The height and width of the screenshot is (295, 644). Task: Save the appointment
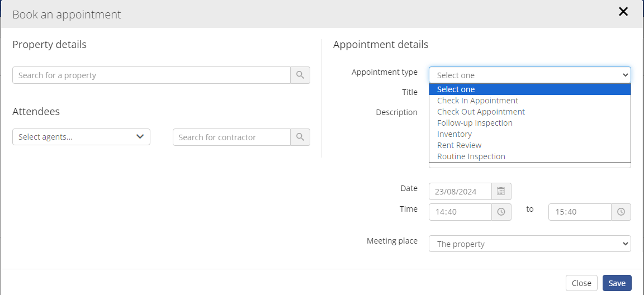coord(617,283)
